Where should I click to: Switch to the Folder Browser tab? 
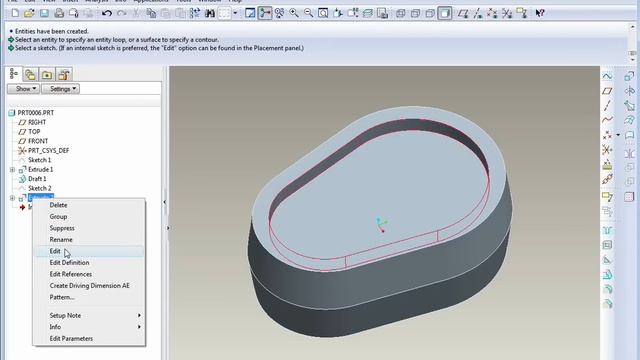[30, 75]
